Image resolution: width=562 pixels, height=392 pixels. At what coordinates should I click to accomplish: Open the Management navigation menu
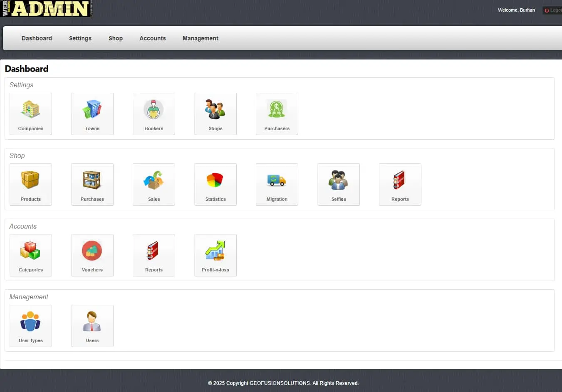(x=200, y=38)
